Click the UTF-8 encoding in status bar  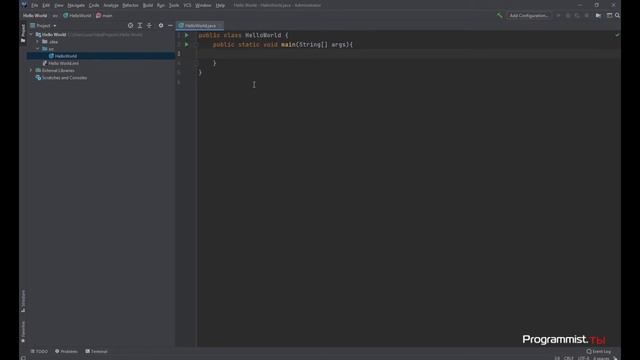click(584, 358)
